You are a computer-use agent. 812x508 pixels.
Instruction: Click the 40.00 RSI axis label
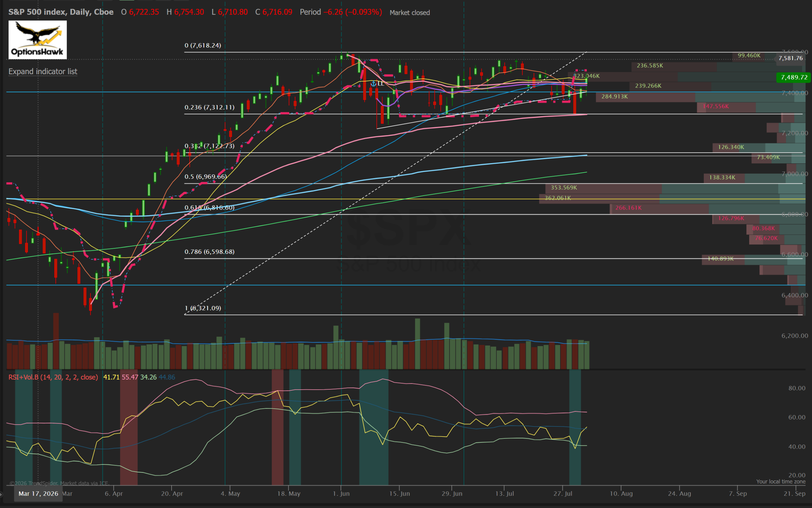pos(797,446)
